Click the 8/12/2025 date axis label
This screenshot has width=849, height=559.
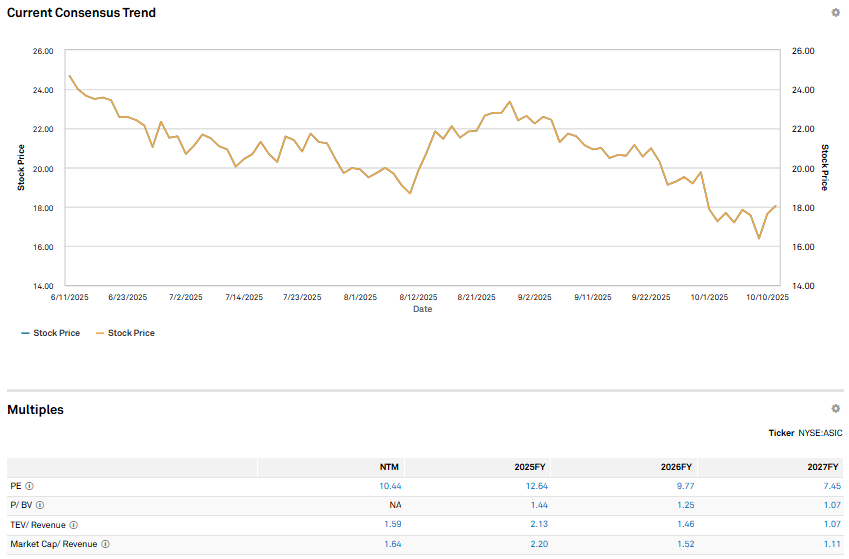[419, 297]
